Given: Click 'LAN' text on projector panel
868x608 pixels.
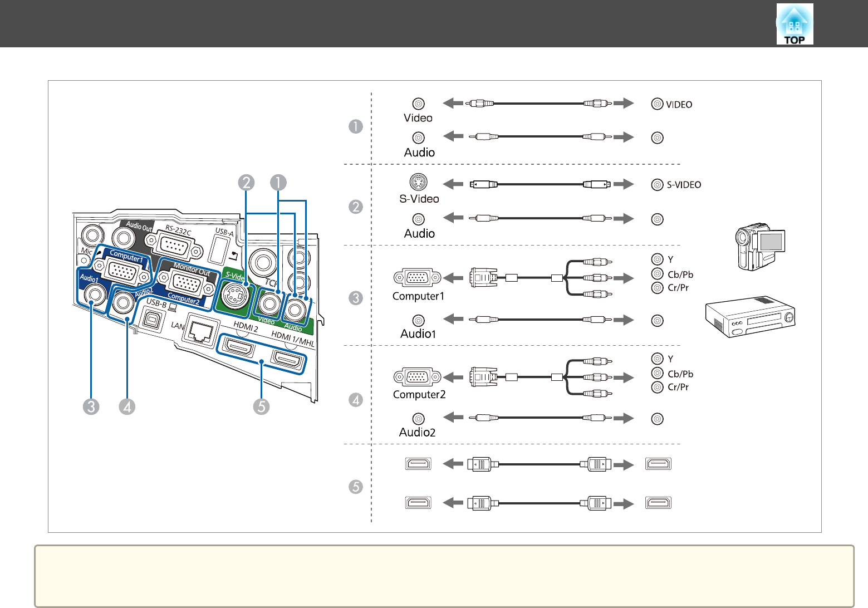Looking at the screenshot, I should [178, 325].
